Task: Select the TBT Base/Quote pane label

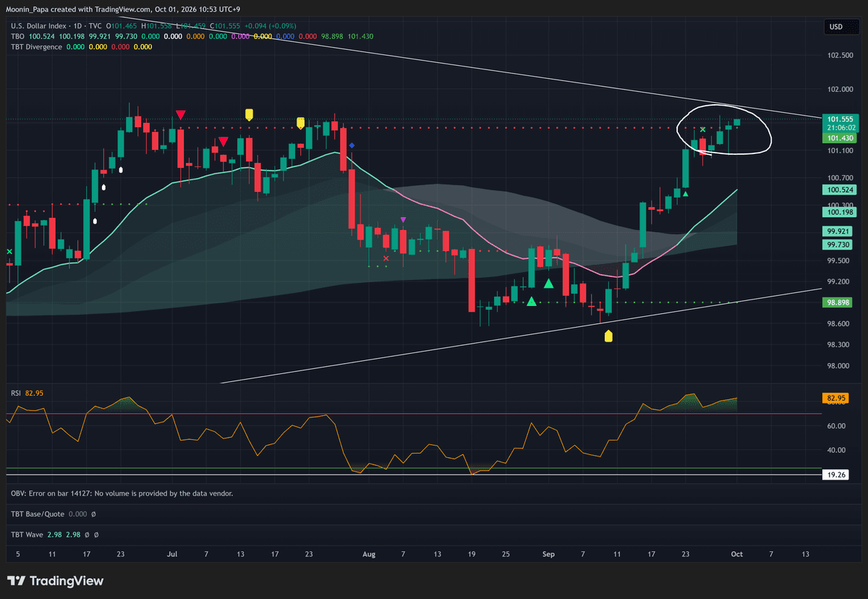Action: [x=37, y=514]
